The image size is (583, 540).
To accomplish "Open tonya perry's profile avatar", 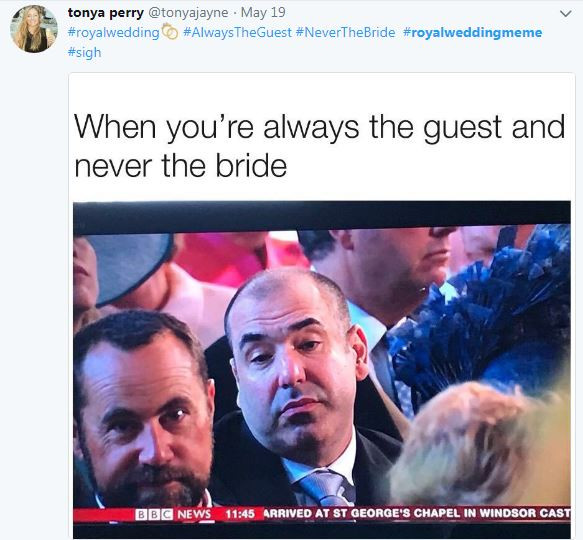I will click(x=34, y=29).
